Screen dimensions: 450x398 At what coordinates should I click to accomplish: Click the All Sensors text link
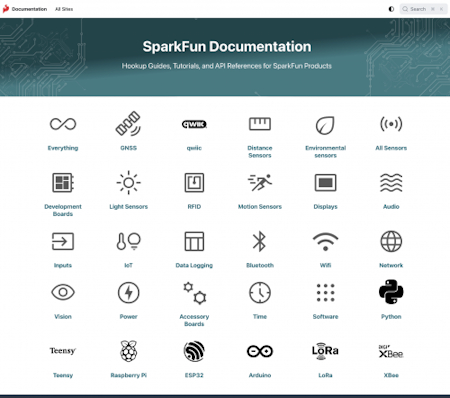point(391,148)
